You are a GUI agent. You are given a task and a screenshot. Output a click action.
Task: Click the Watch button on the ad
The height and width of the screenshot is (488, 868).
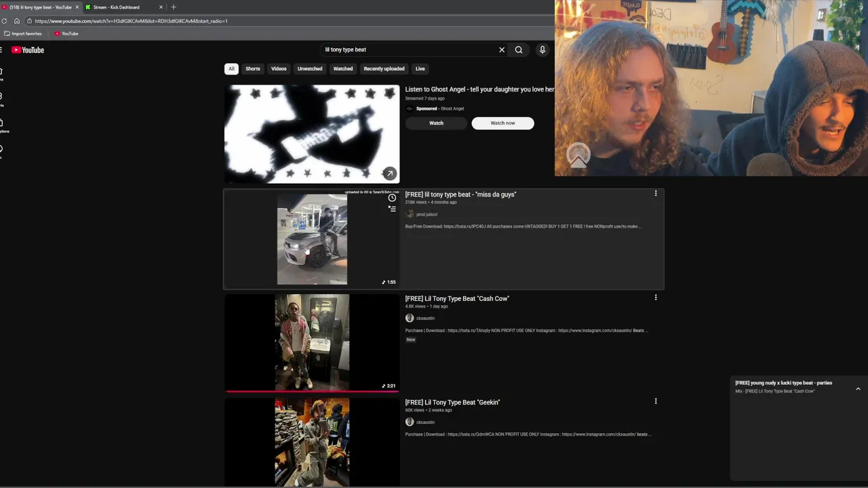point(436,123)
